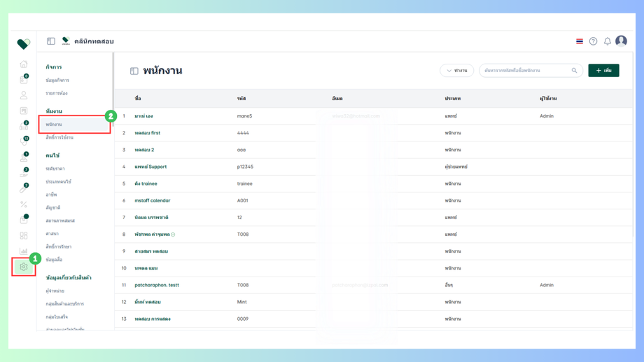This screenshot has height=362, width=644.
Task: Click the magnifier search icon
Action: (574, 71)
